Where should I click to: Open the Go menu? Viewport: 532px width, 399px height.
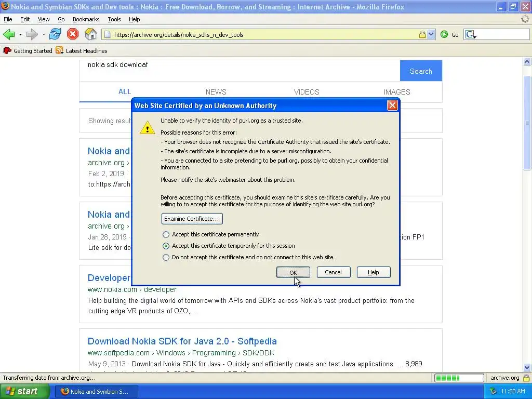[61, 19]
